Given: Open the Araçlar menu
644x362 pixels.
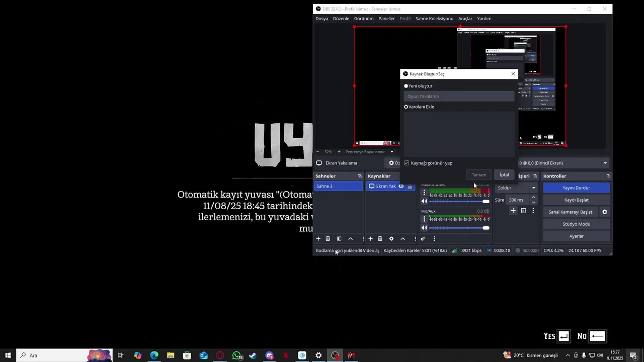Looking at the screenshot, I should tap(465, 19).
